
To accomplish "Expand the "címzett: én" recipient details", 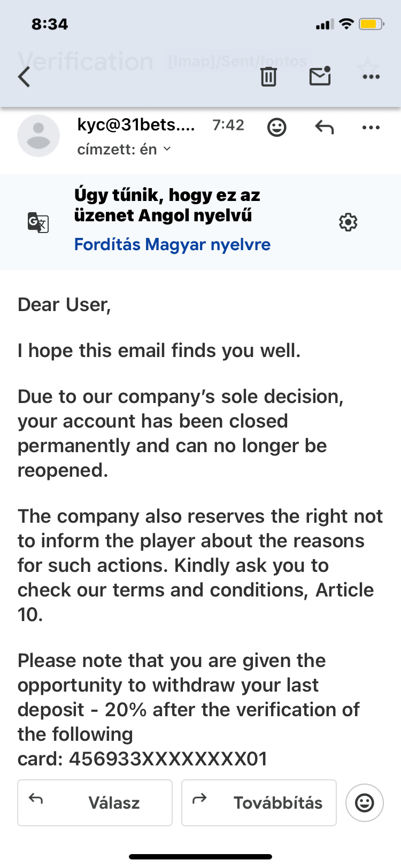I will coord(167,149).
